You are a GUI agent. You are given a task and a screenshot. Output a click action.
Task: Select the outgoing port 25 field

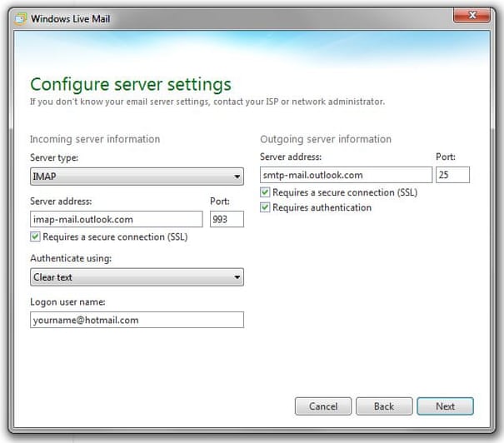click(x=452, y=175)
